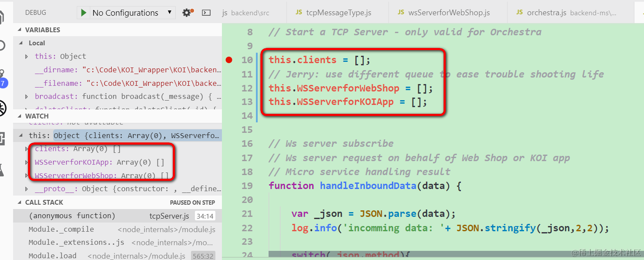Select the 'this: Object {clients...' watch row

click(117, 135)
